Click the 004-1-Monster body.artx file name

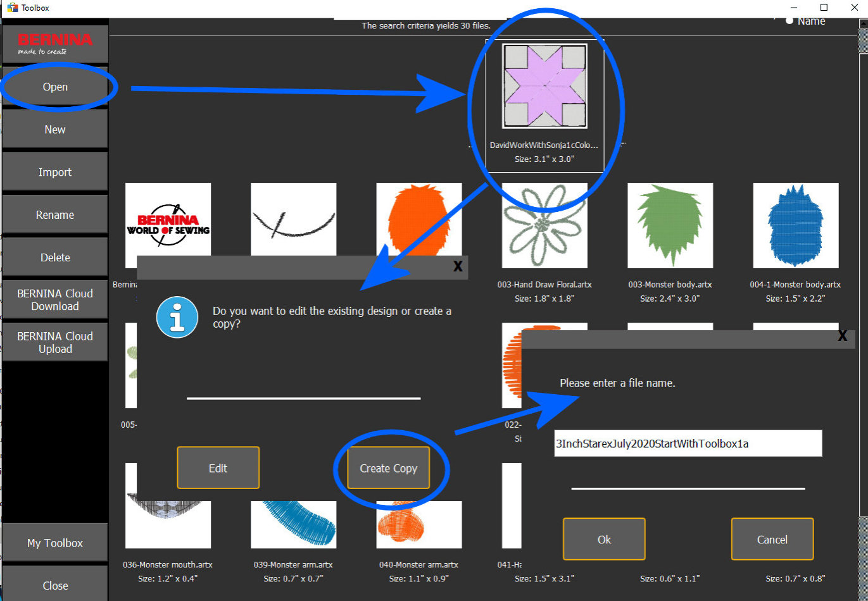pos(795,285)
